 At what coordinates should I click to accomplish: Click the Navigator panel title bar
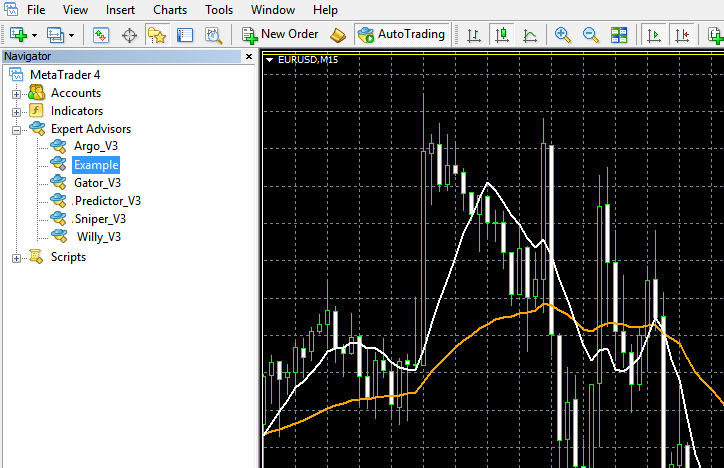click(121, 56)
